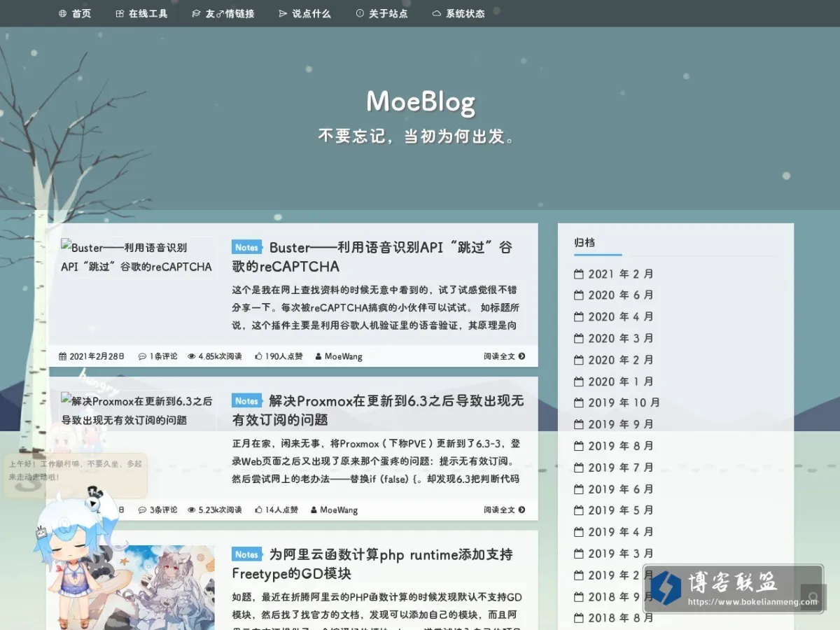
Task: Click the play icon above the mascot
Action: [x=93, y=502]
